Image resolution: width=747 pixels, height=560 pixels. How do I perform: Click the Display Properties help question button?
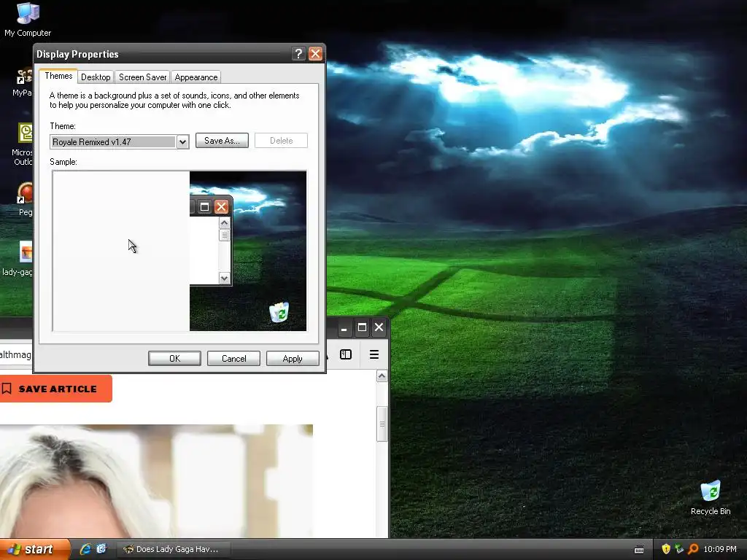click(298, 54)
